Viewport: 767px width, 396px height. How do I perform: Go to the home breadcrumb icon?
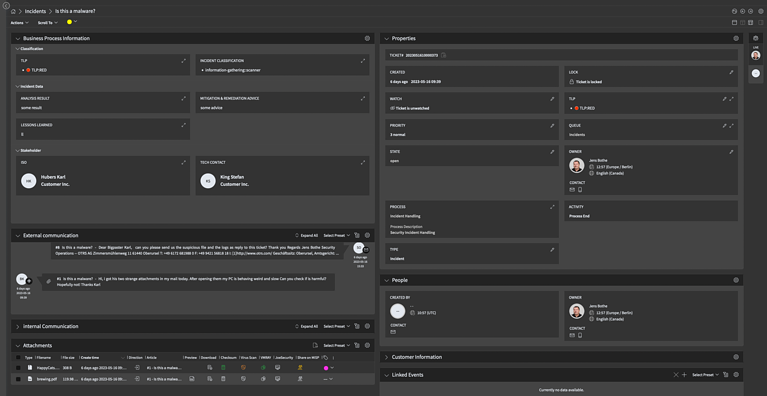point(13,11)
